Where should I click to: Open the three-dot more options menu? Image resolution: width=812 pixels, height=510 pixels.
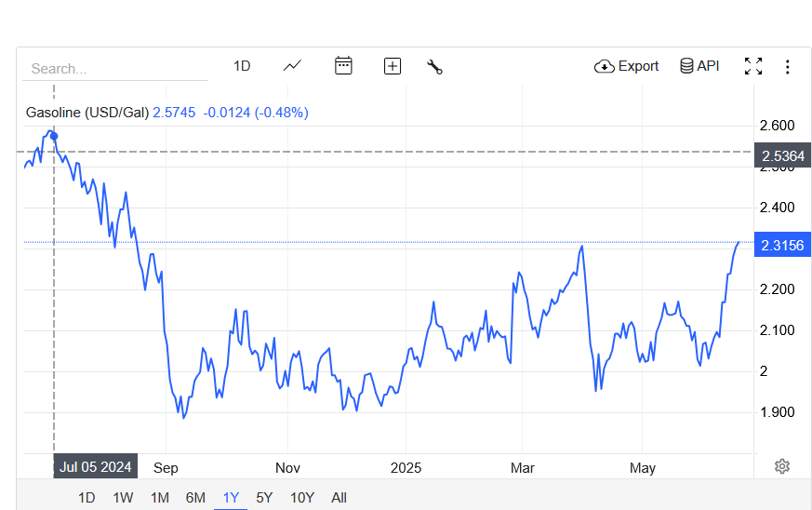(x=787, y=67)
